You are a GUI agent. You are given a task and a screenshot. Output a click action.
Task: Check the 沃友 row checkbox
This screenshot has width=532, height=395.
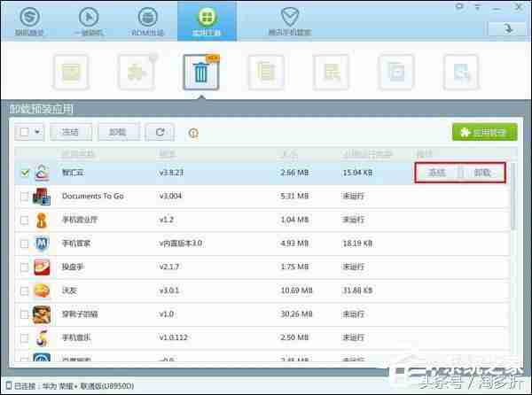pyautogui.click(x=25, y=290)
